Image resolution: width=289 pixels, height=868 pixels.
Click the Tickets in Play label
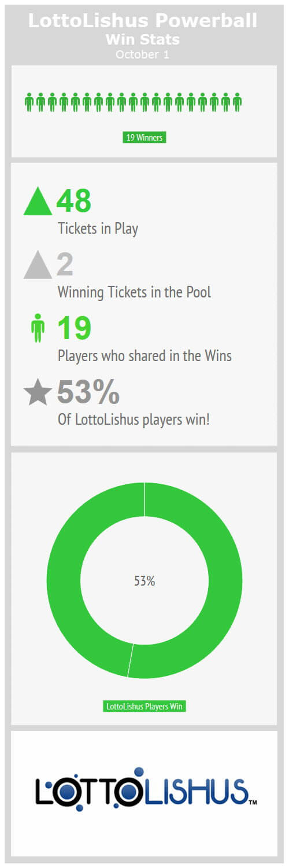(98, 229)
